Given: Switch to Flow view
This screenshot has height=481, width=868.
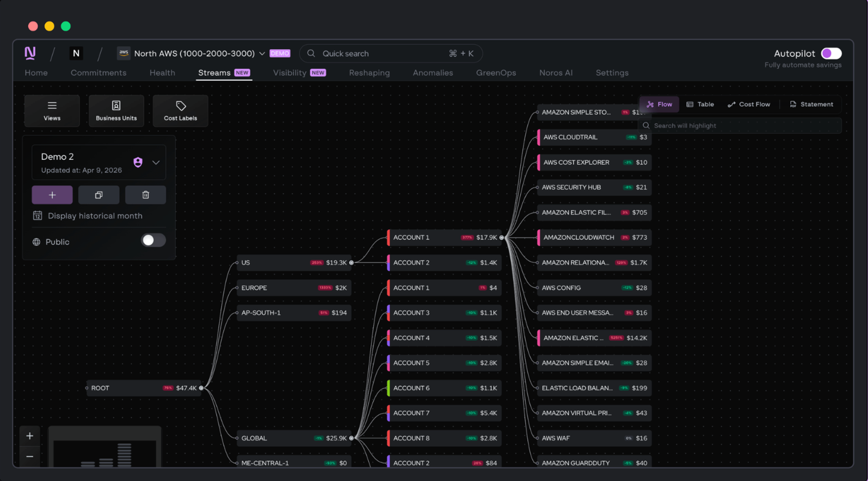Looking at the screenshot, I should tap(659, 104).
